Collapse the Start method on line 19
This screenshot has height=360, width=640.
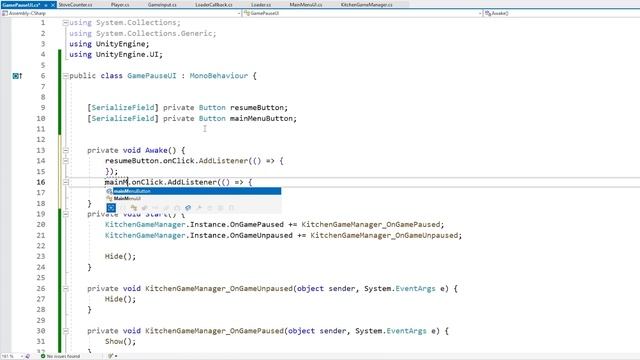click(65, 214)
